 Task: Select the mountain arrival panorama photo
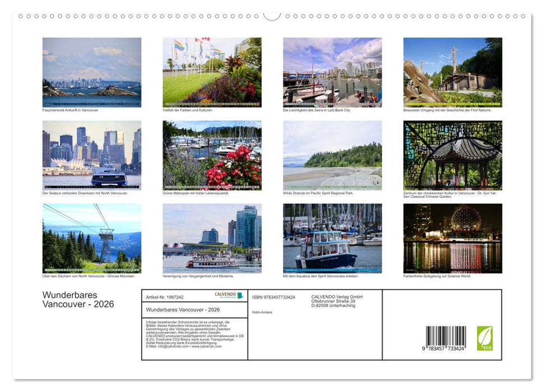(91, 72)
